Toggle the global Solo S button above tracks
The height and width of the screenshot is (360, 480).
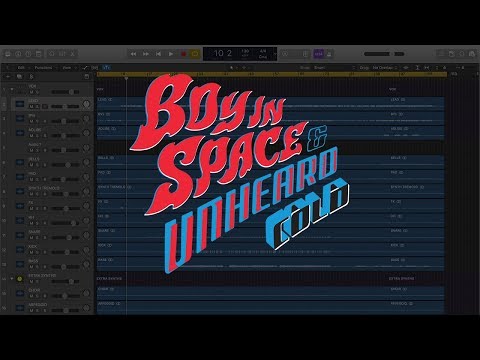point(32,77)
